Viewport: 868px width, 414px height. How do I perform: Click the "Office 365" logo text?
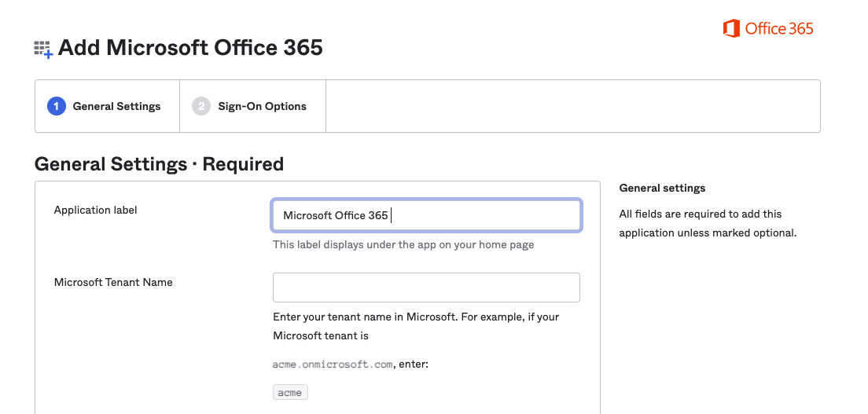[x=778, y=29]
